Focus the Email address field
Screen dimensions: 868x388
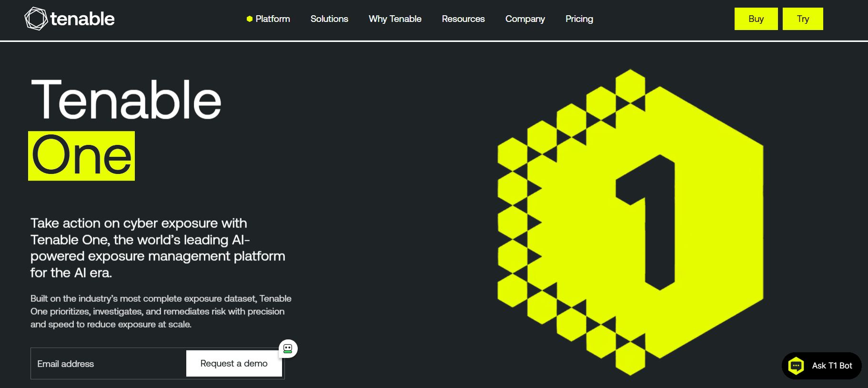tap(109, 364)
